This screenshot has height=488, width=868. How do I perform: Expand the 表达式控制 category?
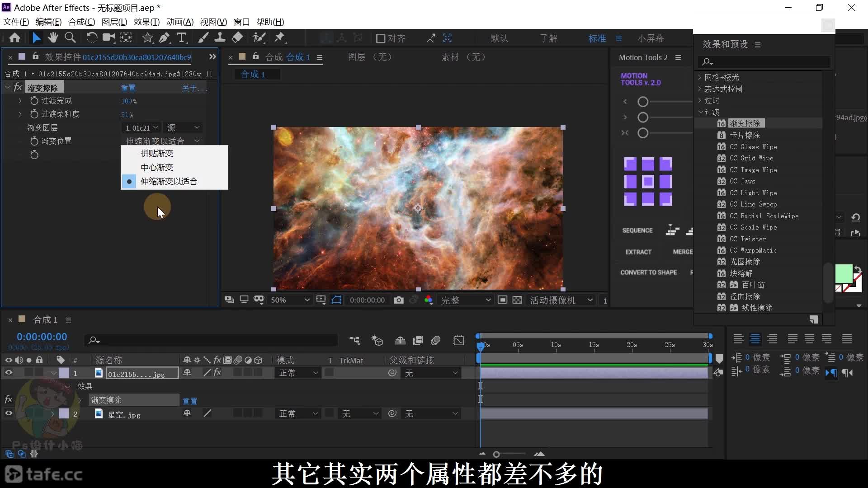point(700,89)
